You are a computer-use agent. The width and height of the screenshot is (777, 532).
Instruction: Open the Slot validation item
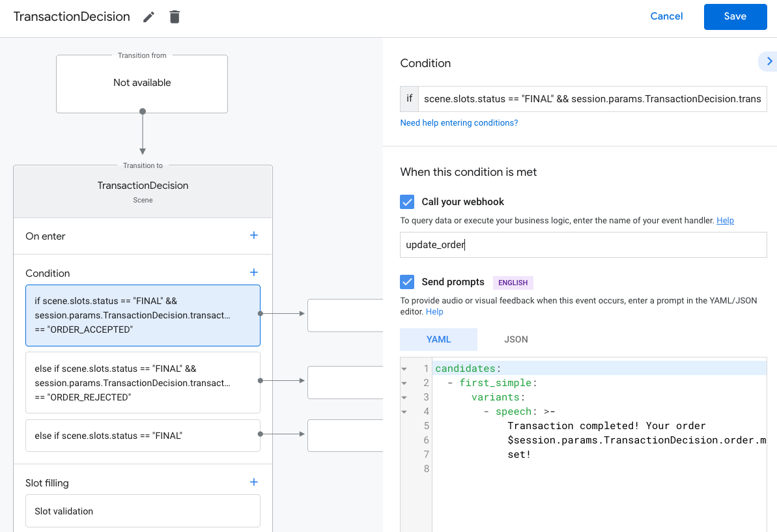(x=143, y=511)
